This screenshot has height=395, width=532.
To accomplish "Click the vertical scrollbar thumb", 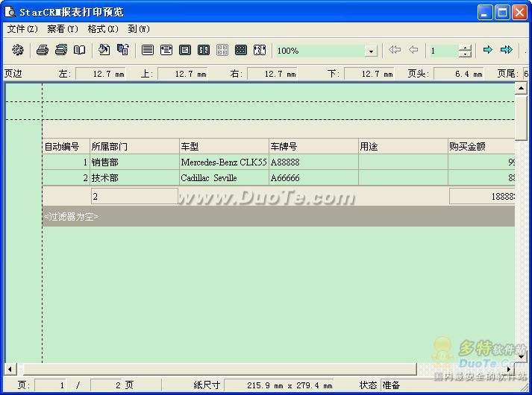I will (521, 118).
